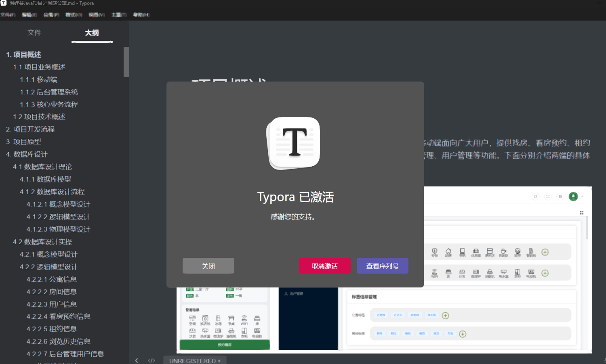Go to outline heading 3. 项目原型
Screen dimensions: 606x364
(x=23, y=142)
